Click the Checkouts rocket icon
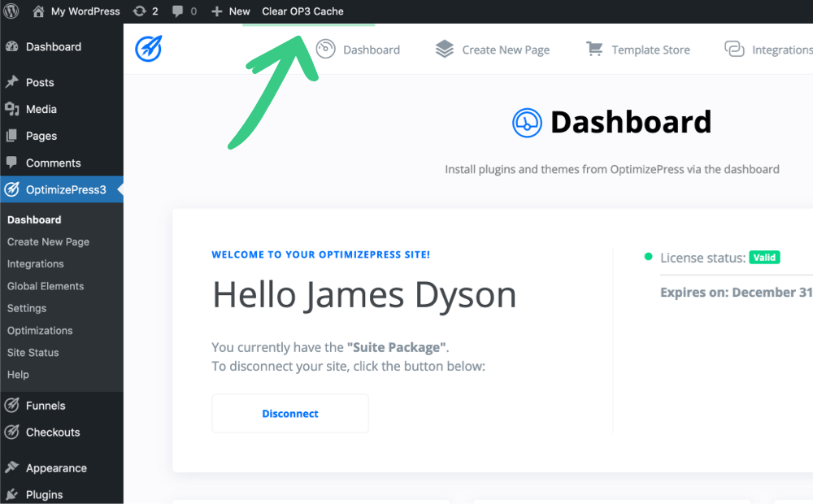813x504 pixels. (x=12, y=432)
